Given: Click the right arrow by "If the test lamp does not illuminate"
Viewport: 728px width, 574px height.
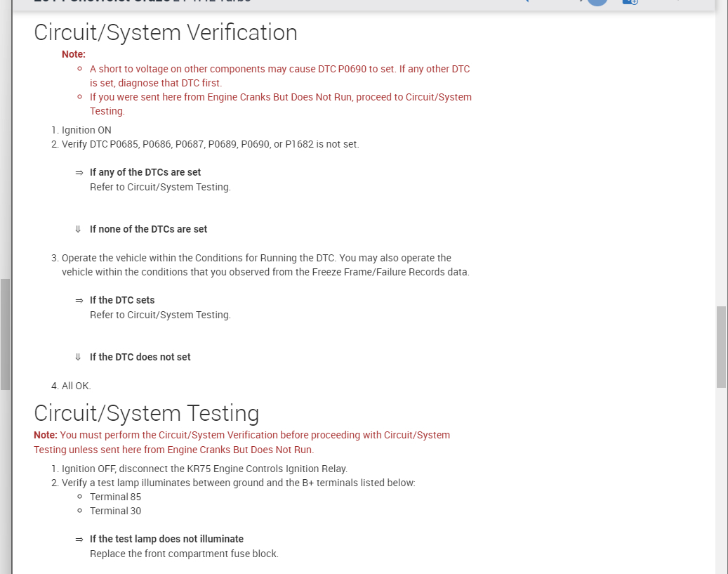Looking at the screenshot, I should pos(79,540).
